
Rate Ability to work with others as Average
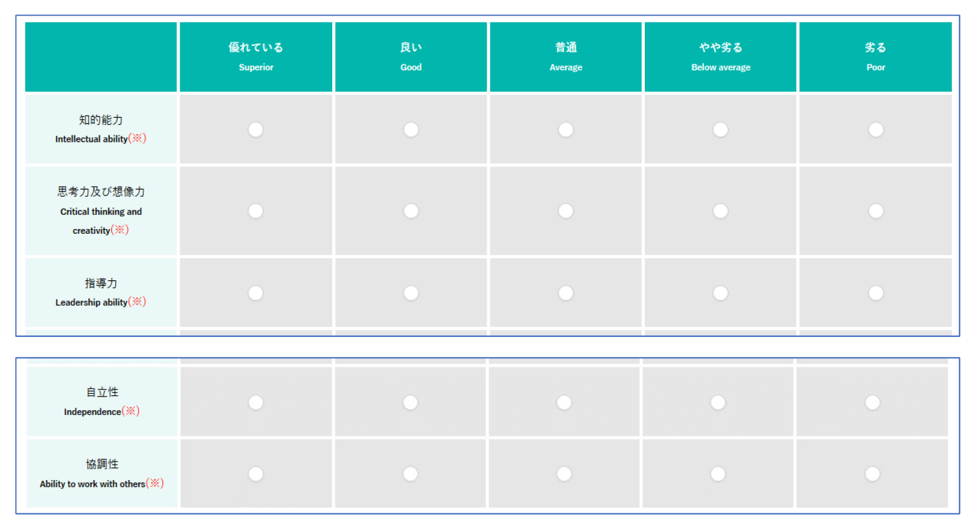click(564, 474)
